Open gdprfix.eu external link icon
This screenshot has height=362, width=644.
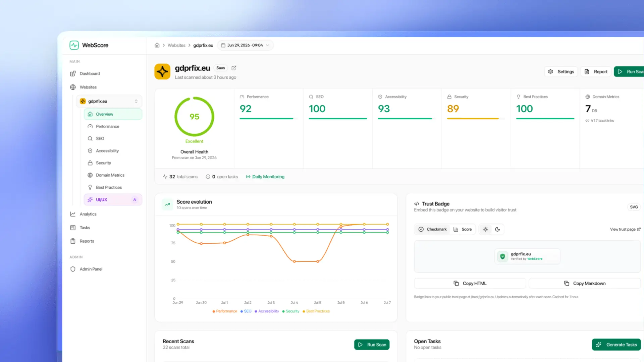[234, 68]
